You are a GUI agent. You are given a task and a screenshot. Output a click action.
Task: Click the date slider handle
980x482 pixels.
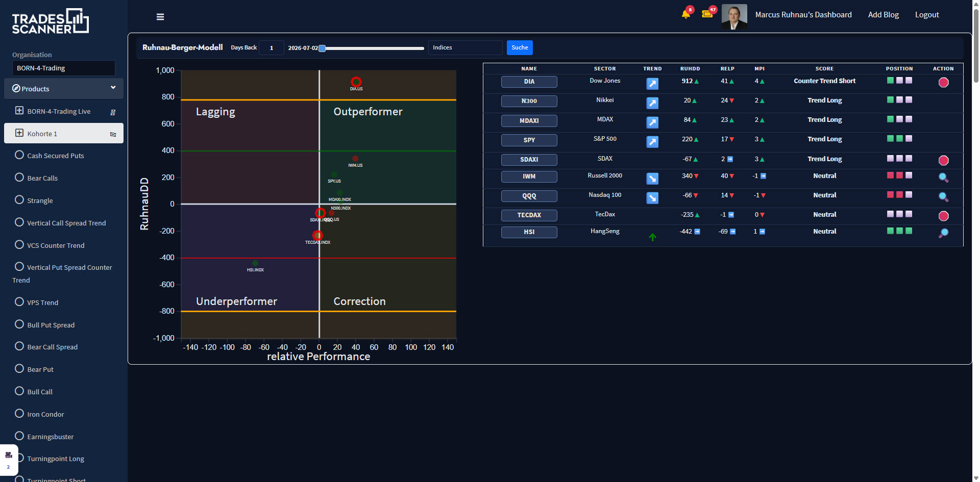coord(322,48)
